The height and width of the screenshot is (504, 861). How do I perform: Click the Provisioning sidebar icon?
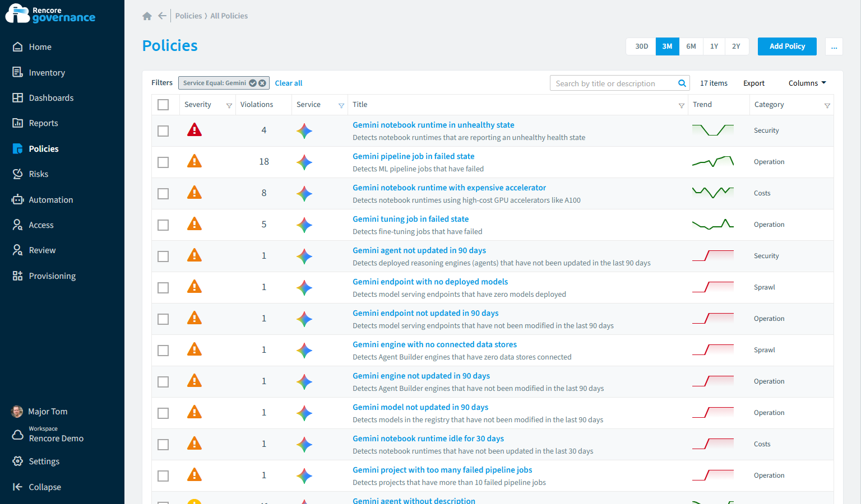coord(17,276)
